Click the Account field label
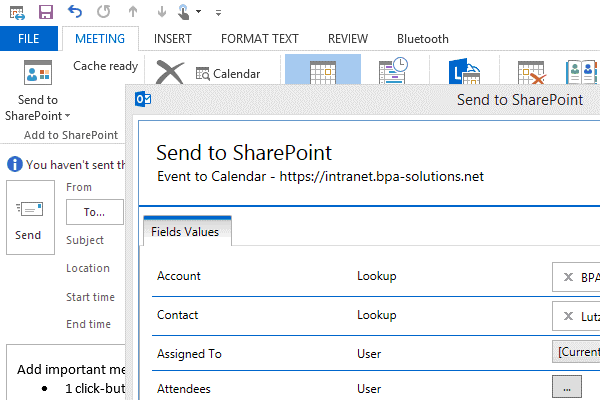The height and width of the screenshot is (400, 600). click(179, 276)
